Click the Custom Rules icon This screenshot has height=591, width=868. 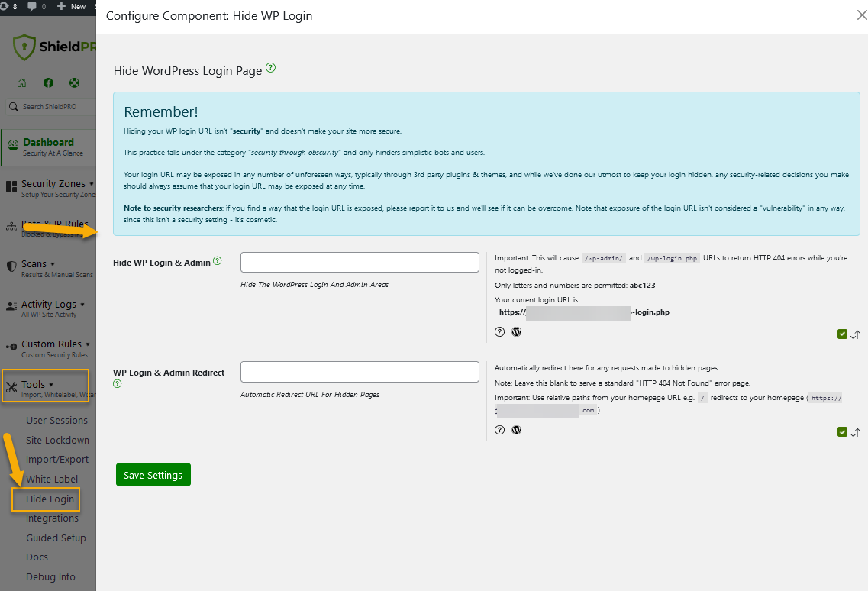click(11, 347)
